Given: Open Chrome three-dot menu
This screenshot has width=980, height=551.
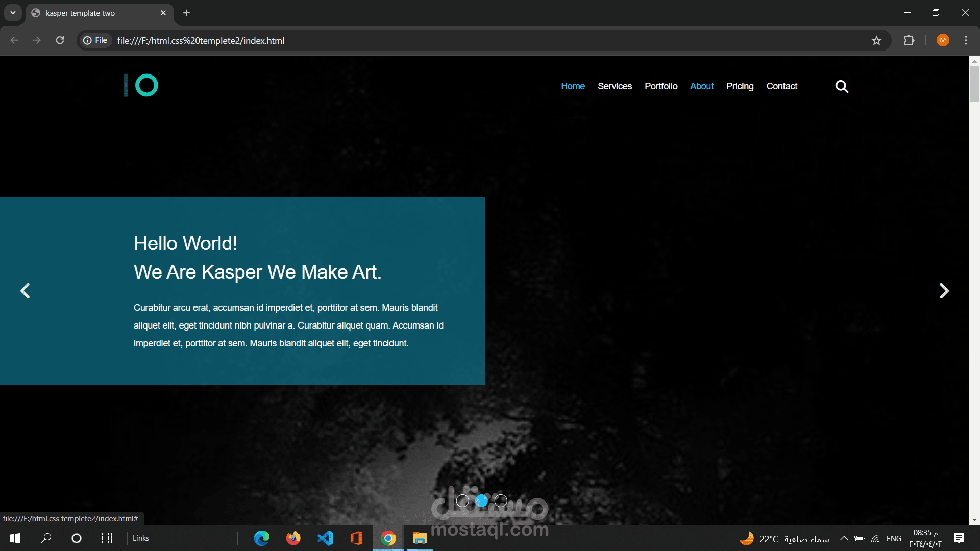Looking at the screenshot, I should pyautogui.click(x=966, y=40).
